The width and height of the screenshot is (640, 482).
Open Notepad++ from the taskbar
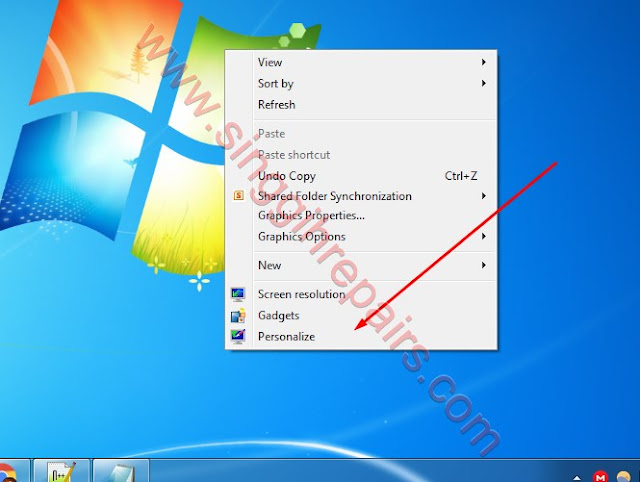coord(62,471)
